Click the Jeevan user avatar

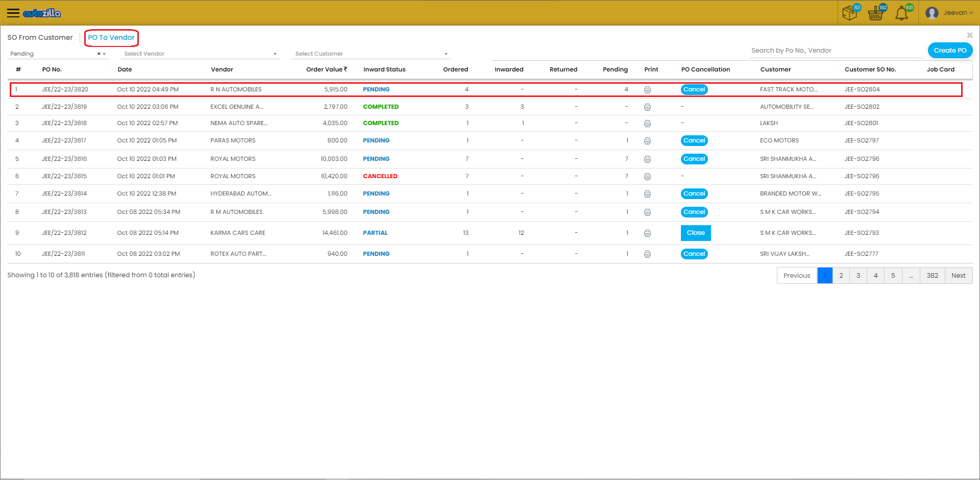(x=932, y=13)
